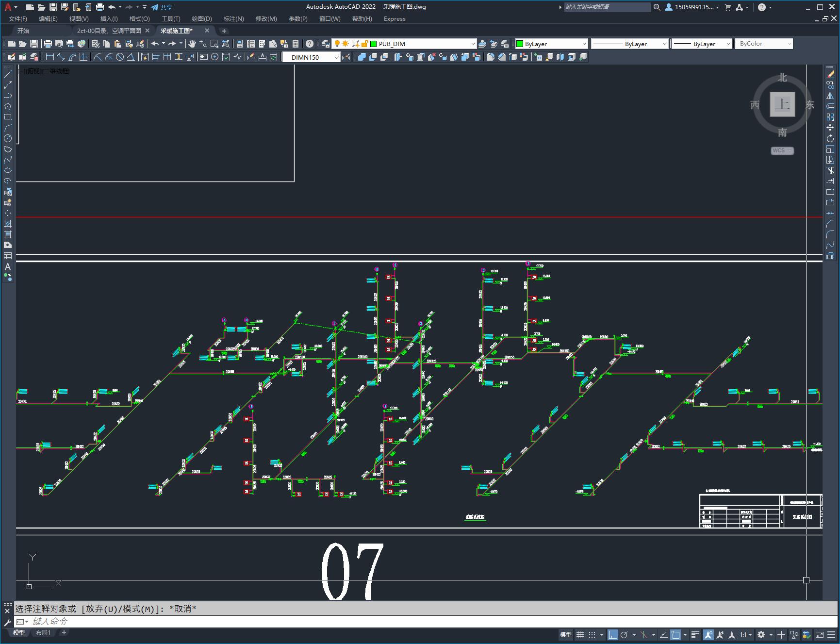Viewport: 840px width, 644px height.
Task: Toggle ortho mode in status bar
Action: tap(613, 634)
